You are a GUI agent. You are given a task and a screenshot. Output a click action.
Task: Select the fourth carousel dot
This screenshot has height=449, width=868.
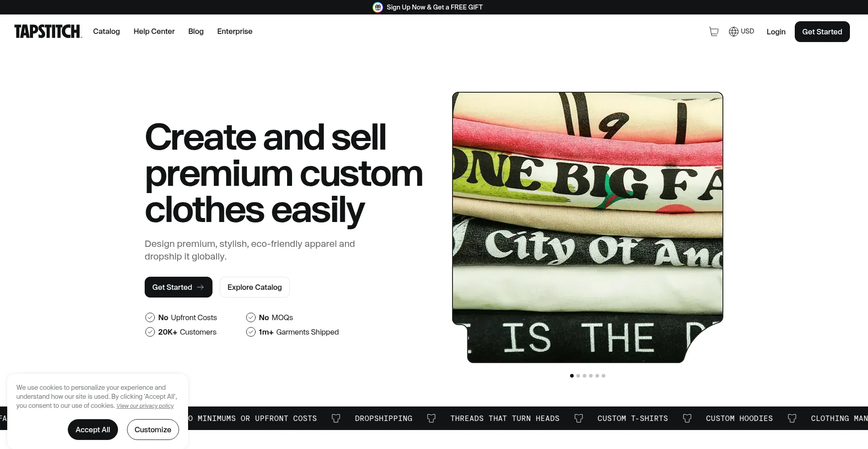point(591,376)
